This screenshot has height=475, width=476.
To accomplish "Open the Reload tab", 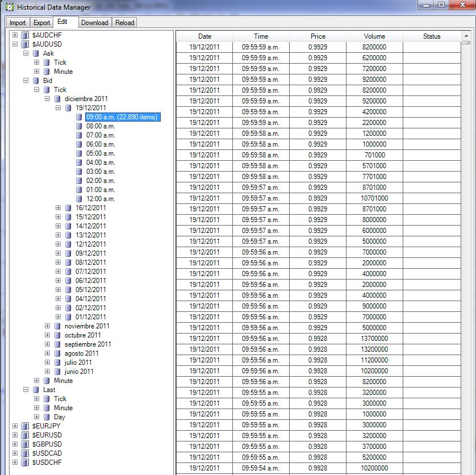I will 124,23.
